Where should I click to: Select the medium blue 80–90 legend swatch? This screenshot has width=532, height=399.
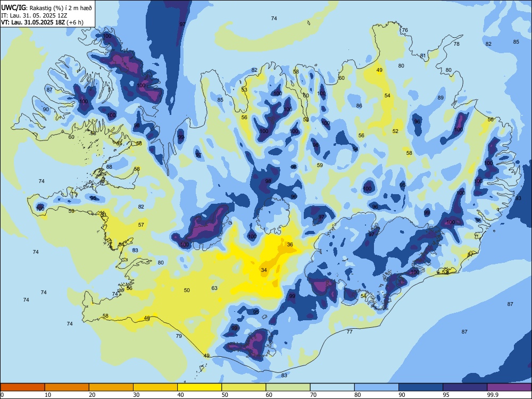[x=377, y=387]
